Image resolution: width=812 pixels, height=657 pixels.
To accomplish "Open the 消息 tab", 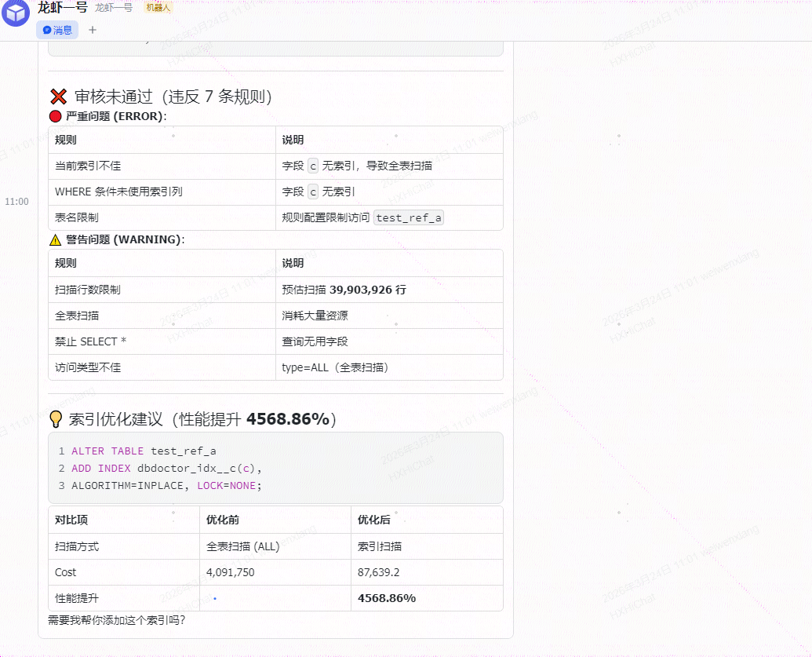I will point(57,30).
